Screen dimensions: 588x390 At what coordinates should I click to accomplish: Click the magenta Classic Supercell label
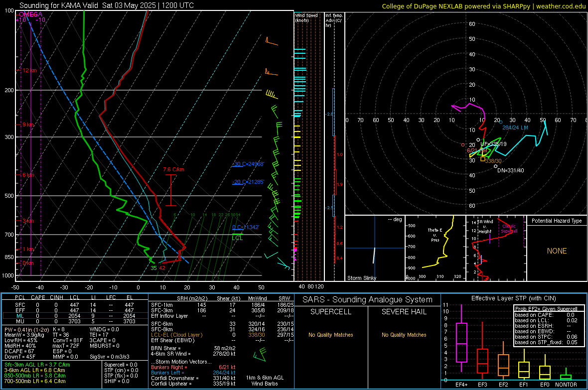click(509, 229)
